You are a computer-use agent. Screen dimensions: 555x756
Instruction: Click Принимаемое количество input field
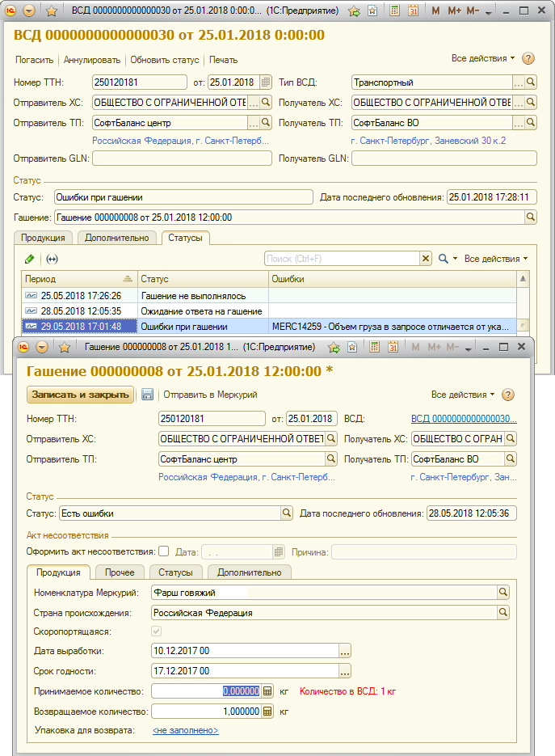(207, 691)
